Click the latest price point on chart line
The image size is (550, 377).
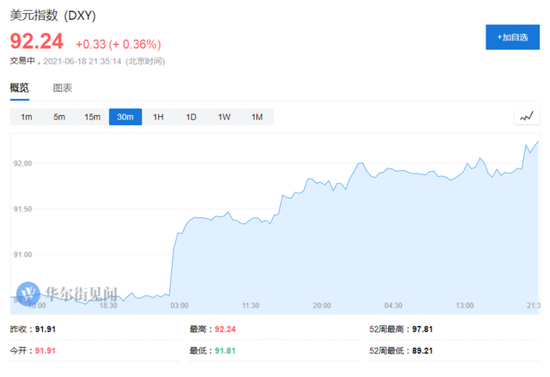538,142
